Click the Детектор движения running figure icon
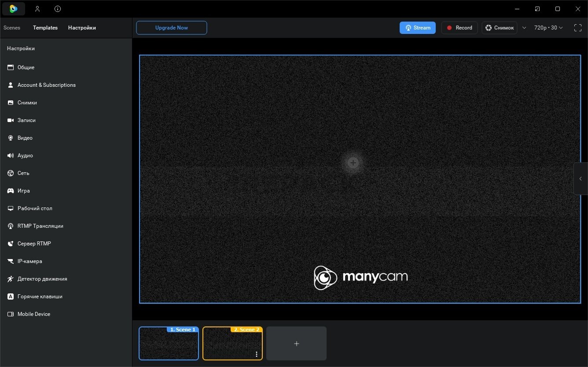 11,279
